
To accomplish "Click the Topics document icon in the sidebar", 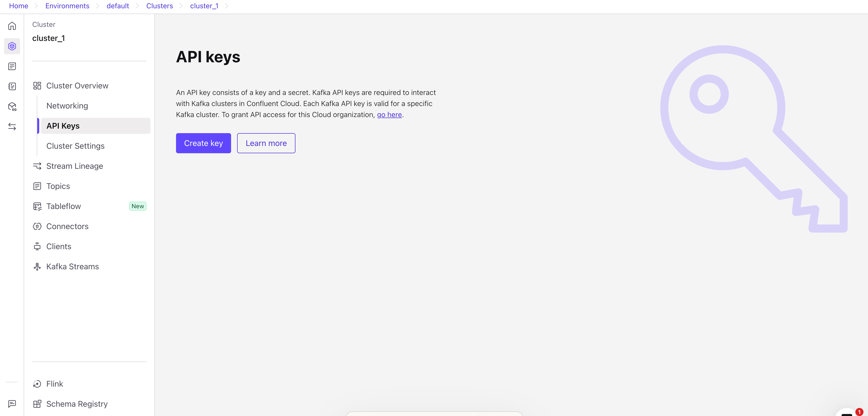I will pos(37,186).
